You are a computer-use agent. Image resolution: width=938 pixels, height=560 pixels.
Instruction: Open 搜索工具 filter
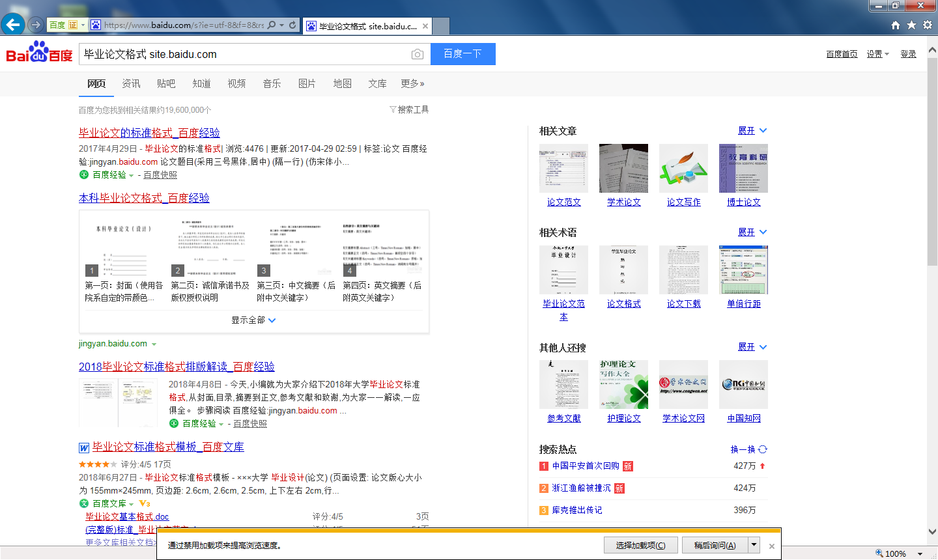pos(409,109)
